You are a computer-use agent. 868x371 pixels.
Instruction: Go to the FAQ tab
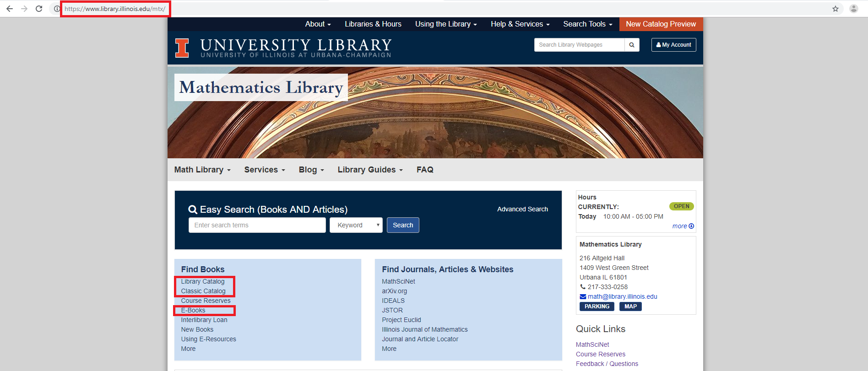(x=425, y=170)
